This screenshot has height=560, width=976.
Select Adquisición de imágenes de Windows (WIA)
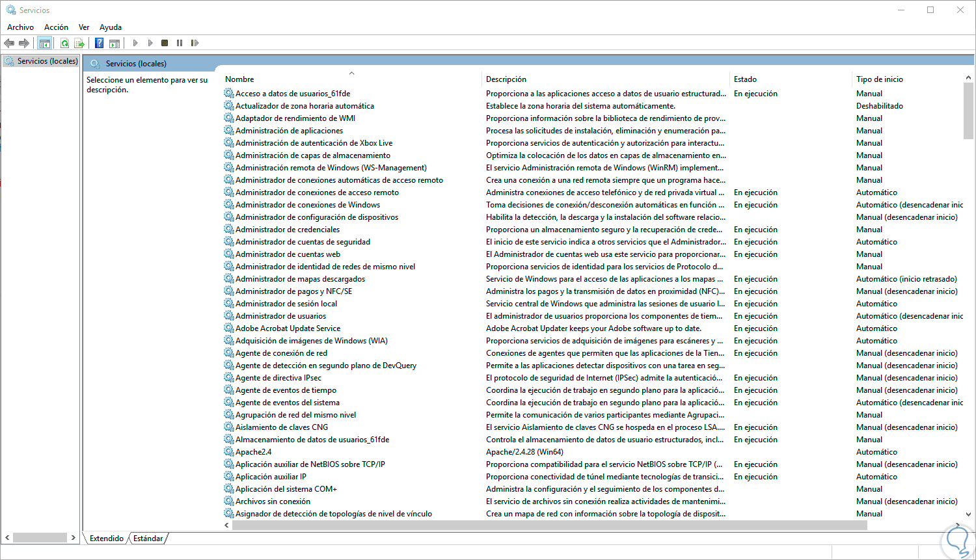(312, 340)
